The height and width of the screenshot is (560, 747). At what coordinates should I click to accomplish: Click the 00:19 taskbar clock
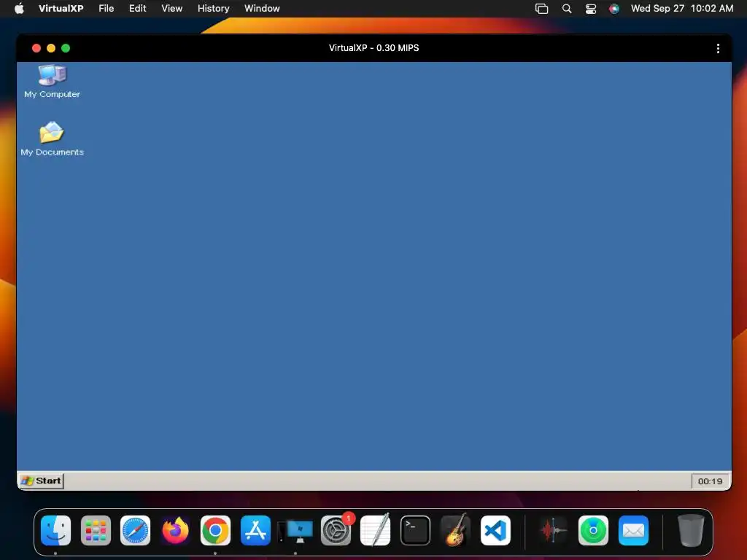pyautogui.click(x=710, y=481)
